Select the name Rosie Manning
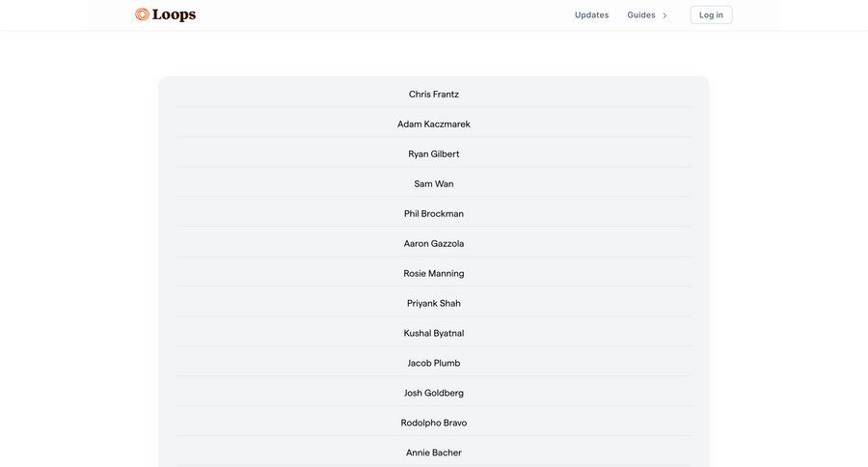868x467 pixels. (x=433, y=274)
